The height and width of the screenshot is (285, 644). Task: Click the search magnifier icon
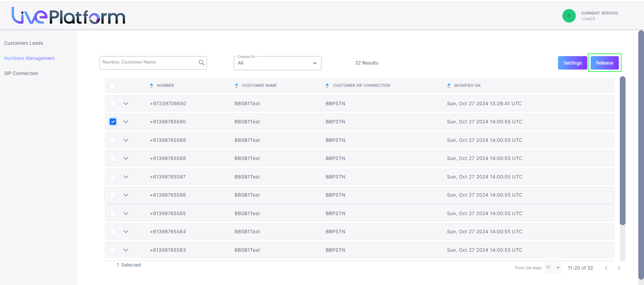[x=202, y=63]
